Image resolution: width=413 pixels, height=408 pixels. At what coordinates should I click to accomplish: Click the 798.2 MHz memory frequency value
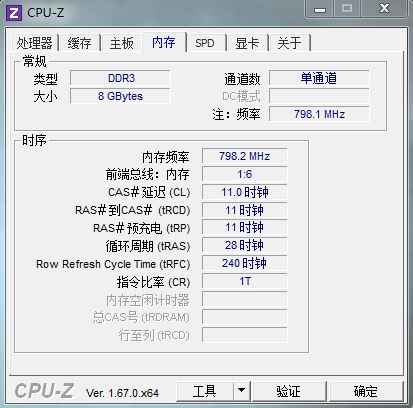pyautogui.click(x=244, y=156)
